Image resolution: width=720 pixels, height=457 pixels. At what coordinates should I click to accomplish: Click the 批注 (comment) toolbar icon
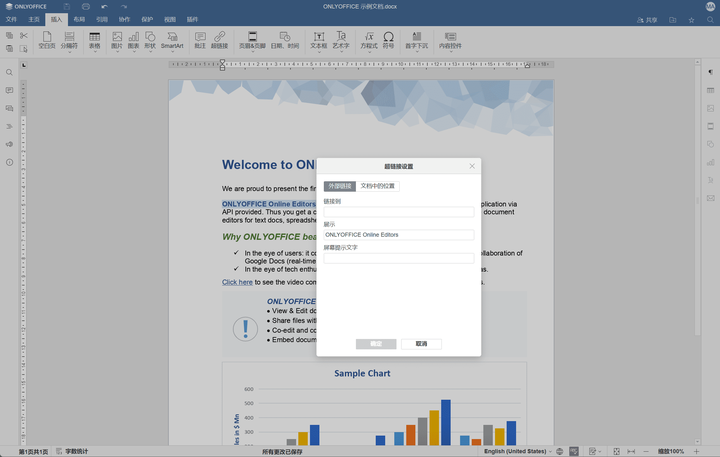pyautogui.click(x=200, y=40)
